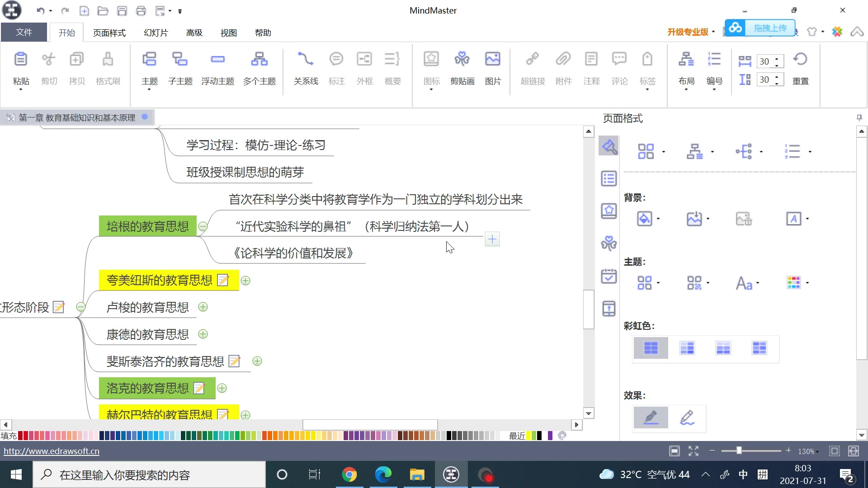Switch to the 视图 tab
The width and height of the screenshot is (868, 488).
coord(228,33)
